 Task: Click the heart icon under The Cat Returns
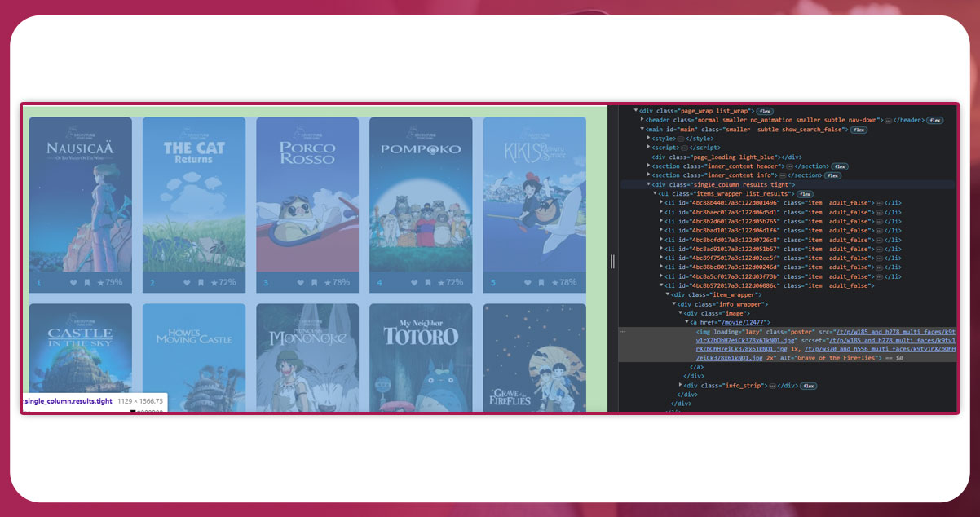(187, 283)
